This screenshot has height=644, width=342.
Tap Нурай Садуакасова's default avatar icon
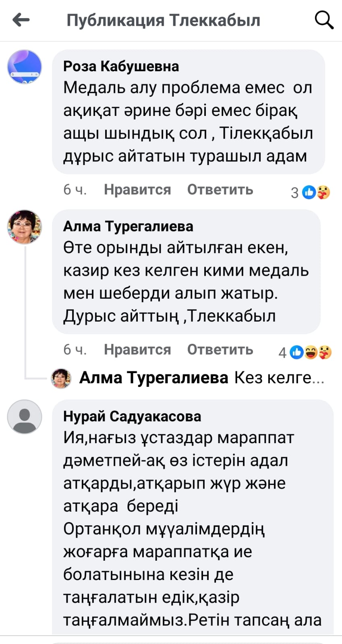click(25, 417)
